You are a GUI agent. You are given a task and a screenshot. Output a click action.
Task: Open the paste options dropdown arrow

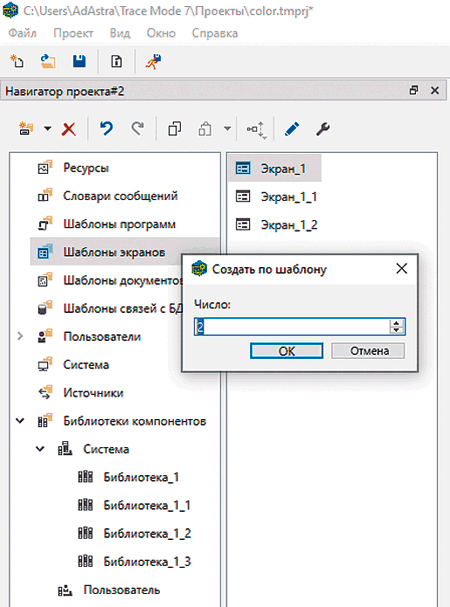click(x=227, y=129)
